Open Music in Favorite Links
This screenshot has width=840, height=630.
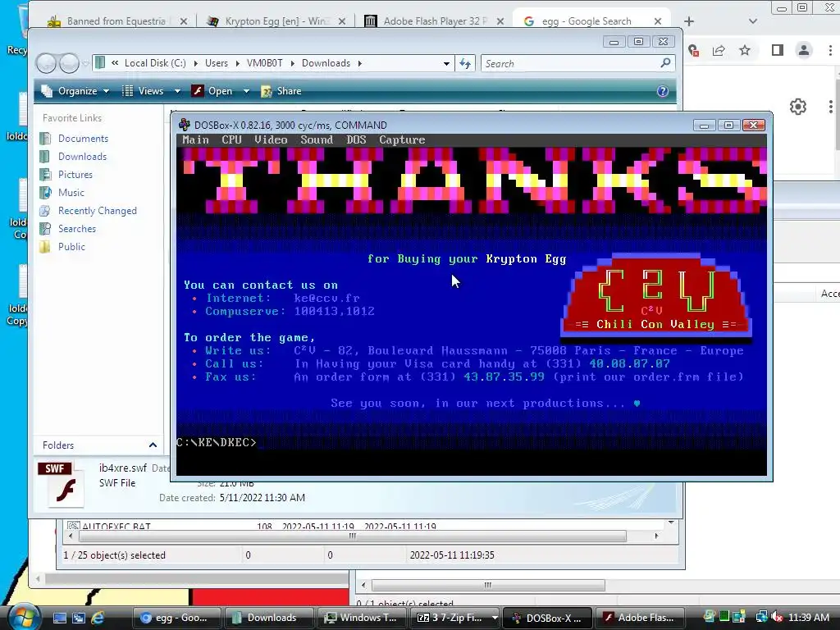pyautogui.click(x=71, y=192)
